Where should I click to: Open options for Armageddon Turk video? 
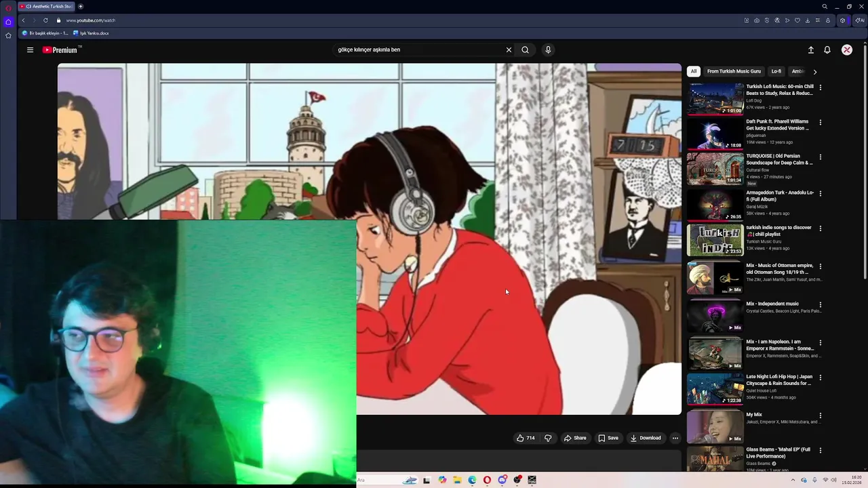click(821, 194)
